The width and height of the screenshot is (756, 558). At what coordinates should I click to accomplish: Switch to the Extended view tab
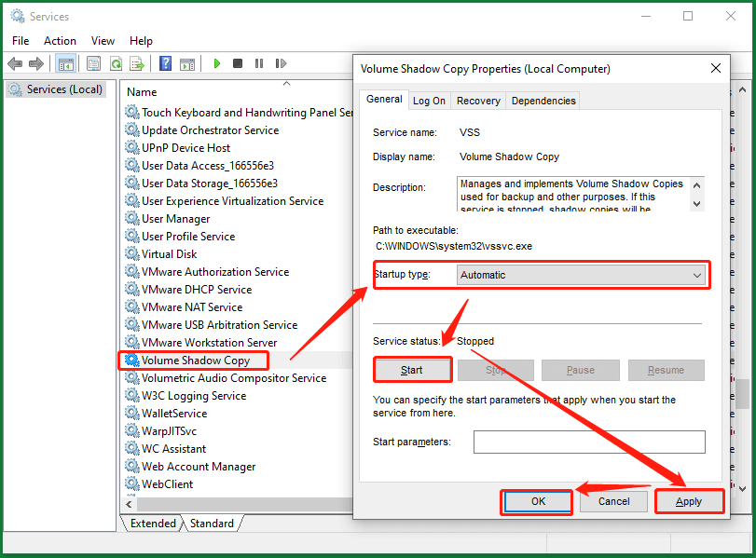[153, 524]
